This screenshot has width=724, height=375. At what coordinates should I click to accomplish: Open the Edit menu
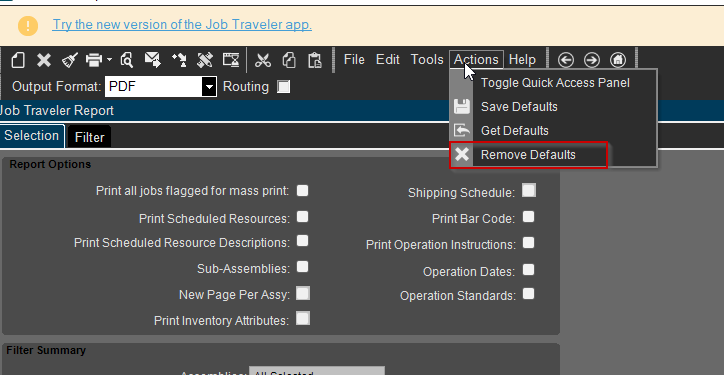tap(388, 60)
